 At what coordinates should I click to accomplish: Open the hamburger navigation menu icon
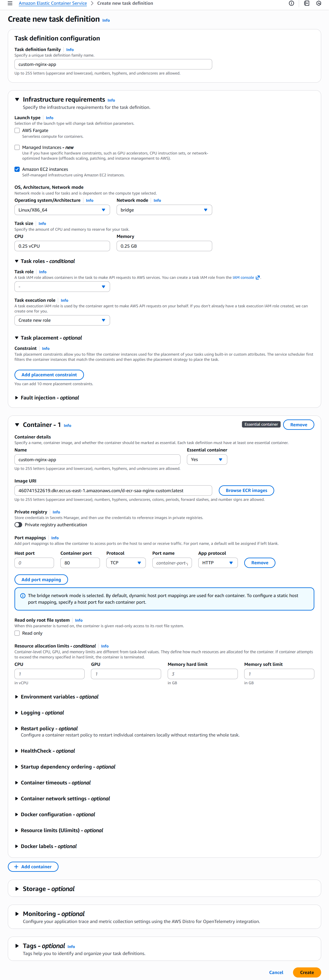[x=10, y=4]
